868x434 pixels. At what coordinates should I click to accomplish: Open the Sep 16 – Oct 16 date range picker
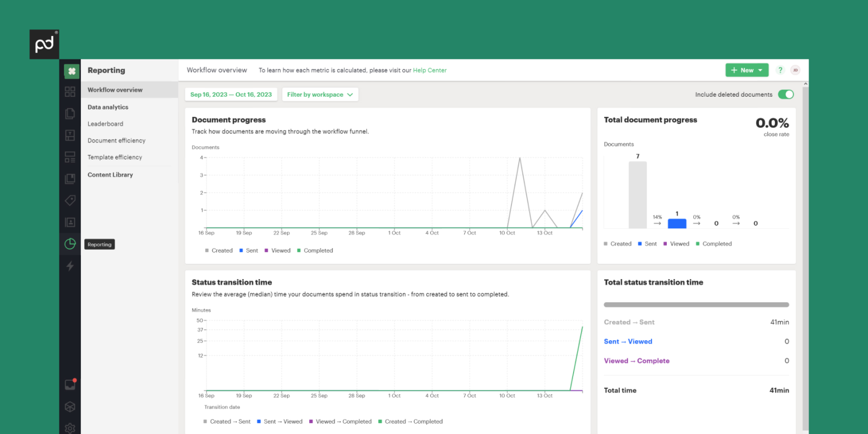coord(231,94)
